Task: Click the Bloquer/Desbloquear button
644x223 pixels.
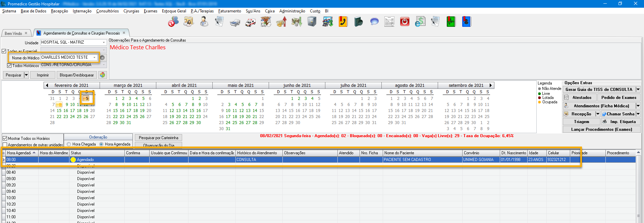Action: pos(76,75)
